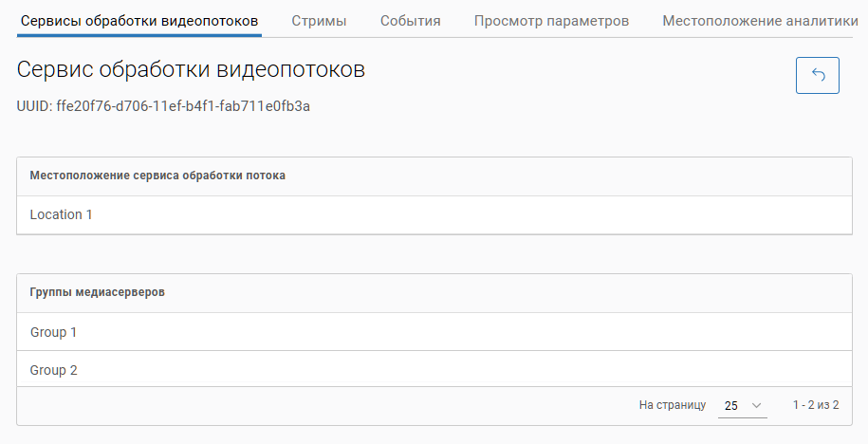Click the per-page value 25

click(x=730, y=406)
